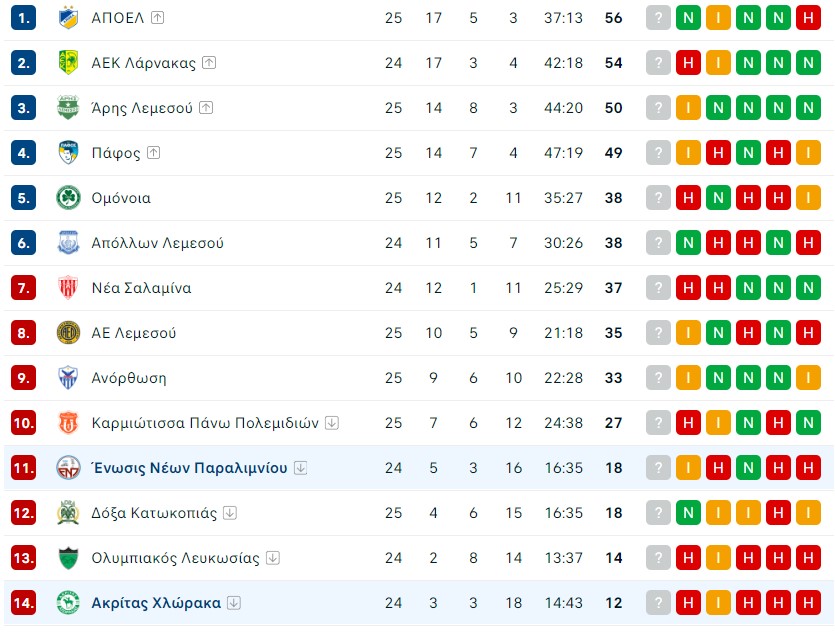Click the Ακρίτας Χλώρακα team logo

tap(68, 603)
